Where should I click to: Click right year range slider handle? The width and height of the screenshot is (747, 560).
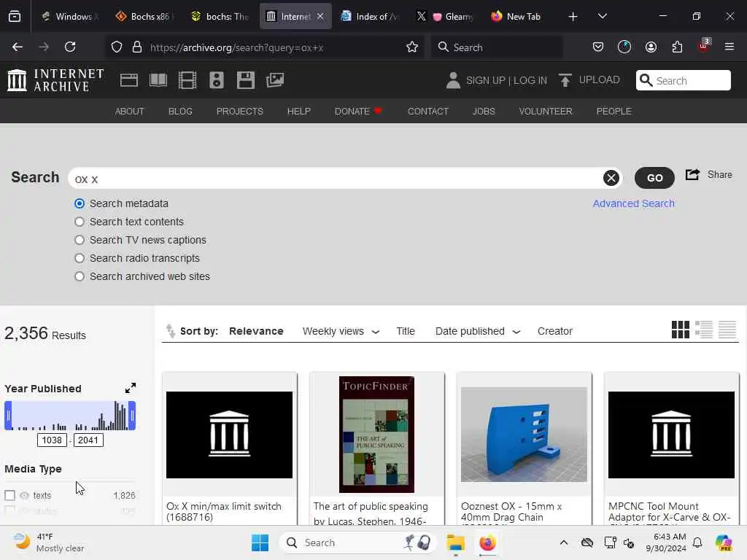pos(133,416)
